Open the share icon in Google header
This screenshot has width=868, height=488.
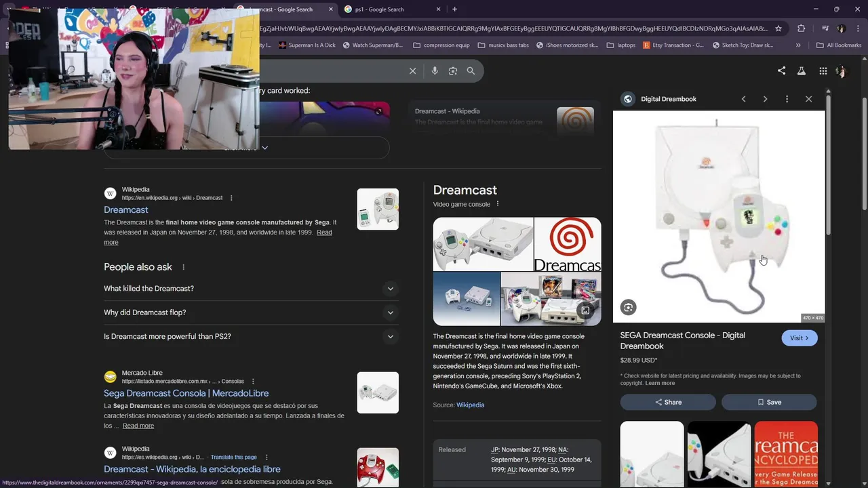click(781, 70)
